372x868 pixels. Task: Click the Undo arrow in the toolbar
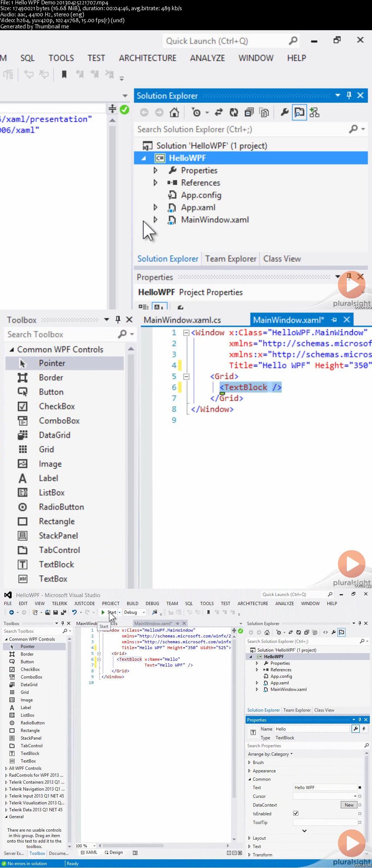[x=74, y=612]
